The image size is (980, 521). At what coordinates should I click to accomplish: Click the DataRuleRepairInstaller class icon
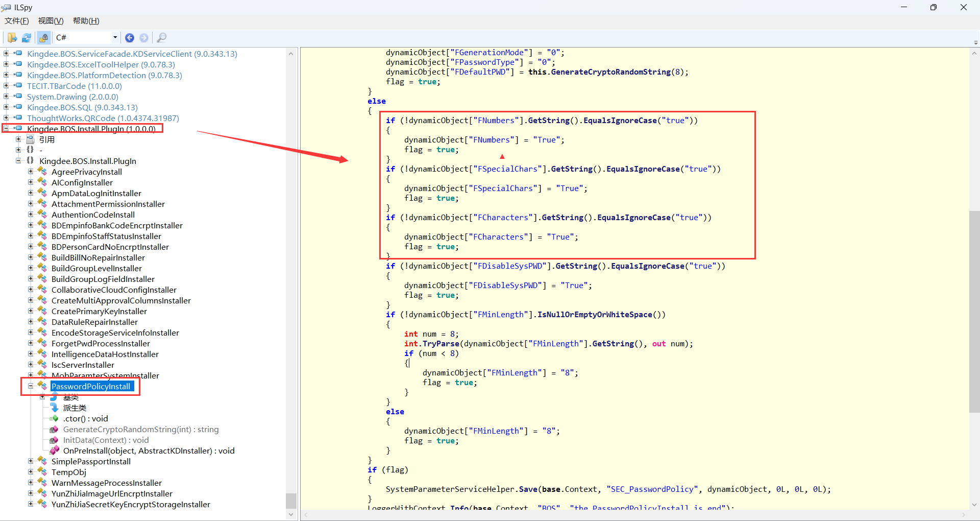point(42,322)
